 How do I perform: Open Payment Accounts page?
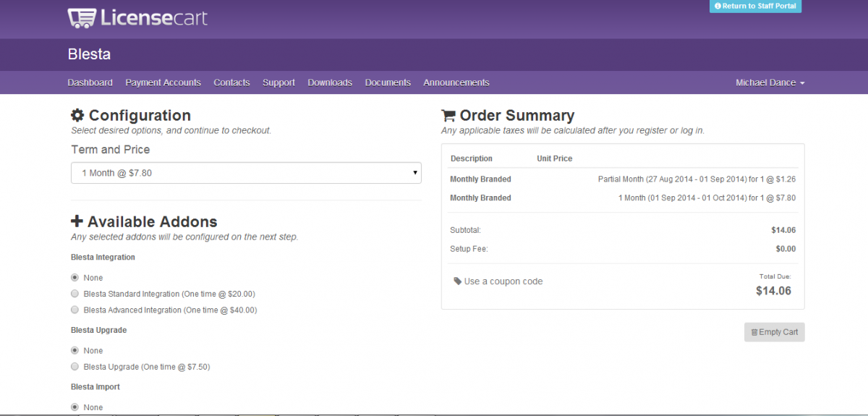163,82
